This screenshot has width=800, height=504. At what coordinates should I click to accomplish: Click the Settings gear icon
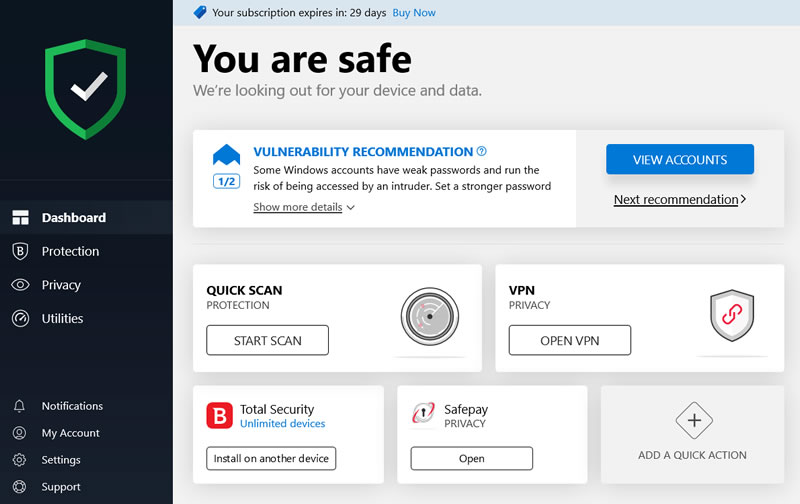pyautogui.click(x=19, y=460)
